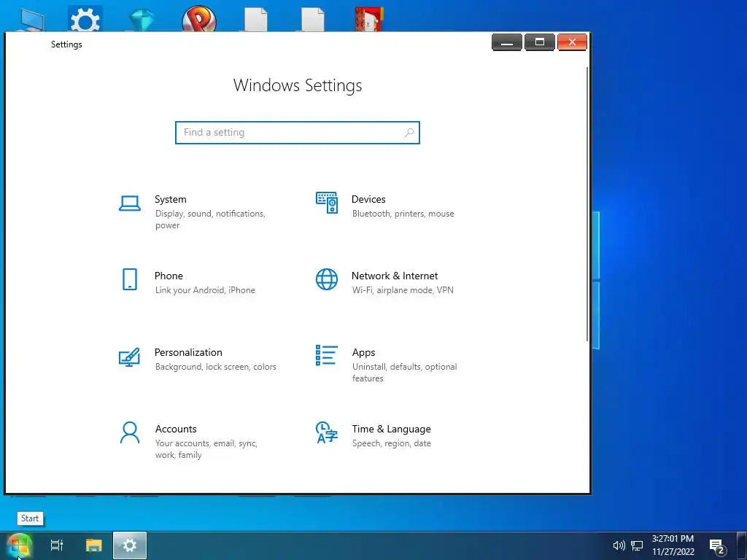Click the Show desktop strip at taskbar end

[741, 545]
